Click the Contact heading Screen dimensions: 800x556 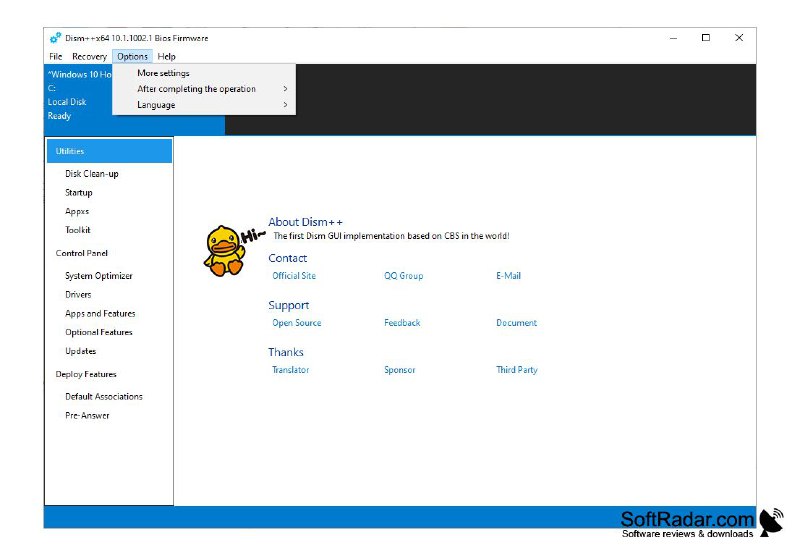coord(287,258)
